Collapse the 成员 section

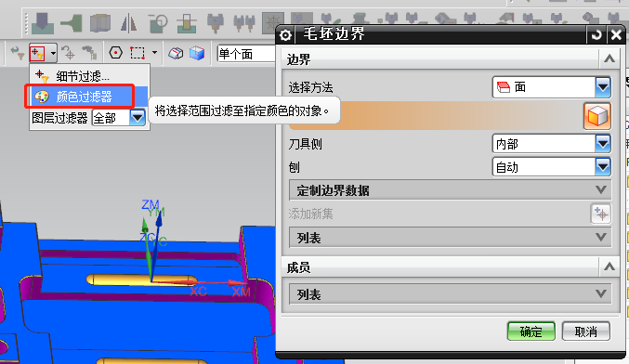pos(609,266)
